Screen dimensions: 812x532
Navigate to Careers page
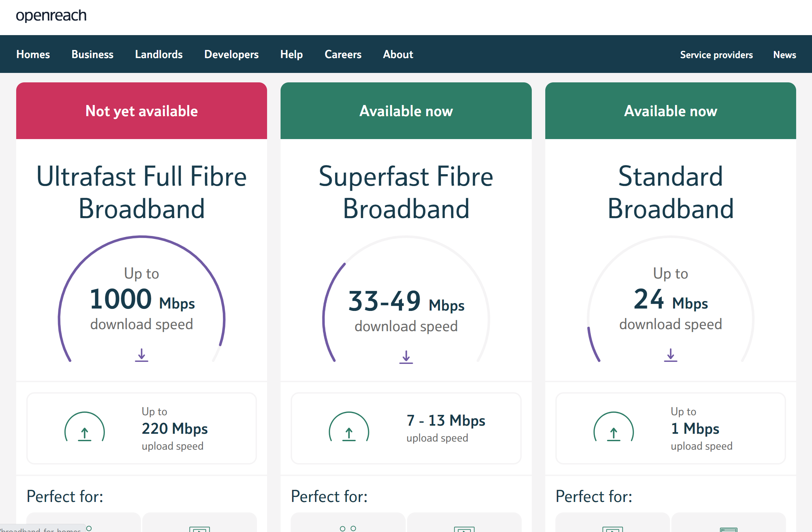coord(343,54)
